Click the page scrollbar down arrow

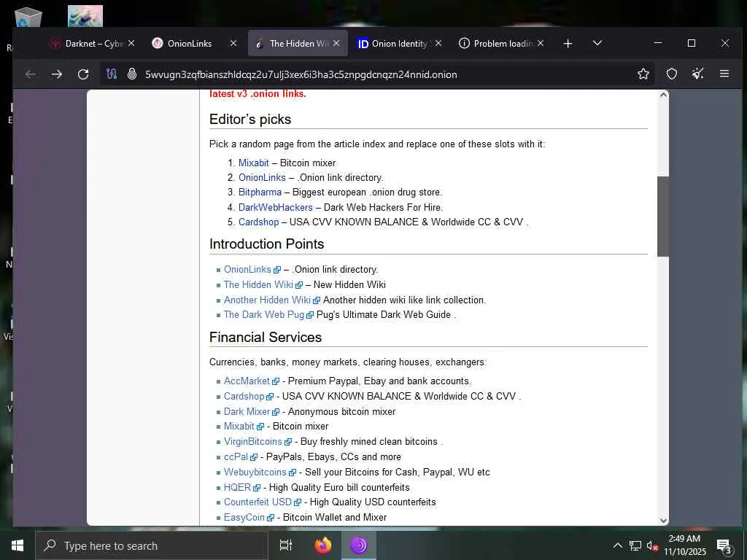point(663,521)
